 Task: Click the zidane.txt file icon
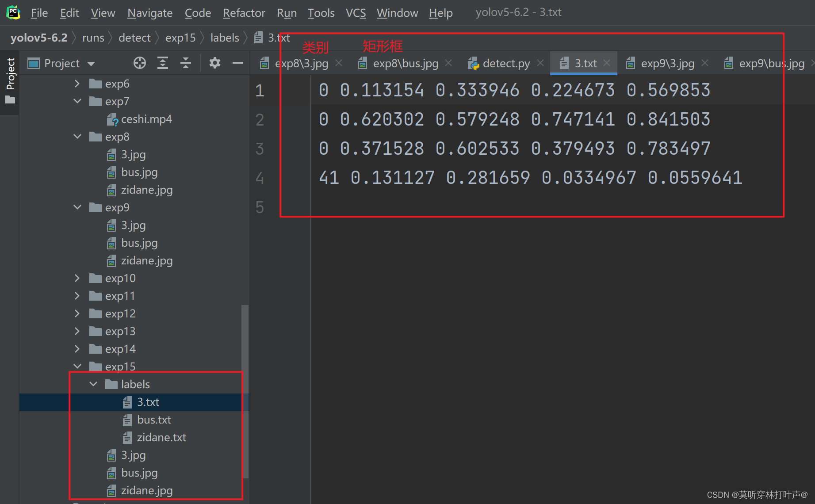click(x=127, y=438)
